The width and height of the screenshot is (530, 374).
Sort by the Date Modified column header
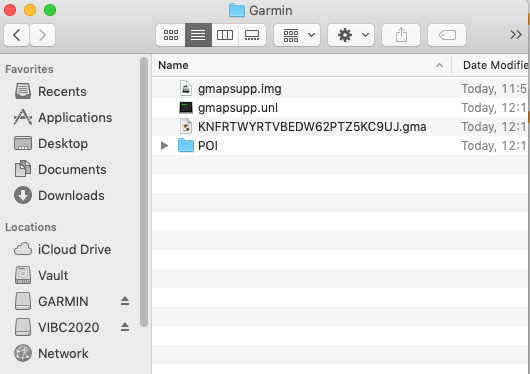[490, 65]
